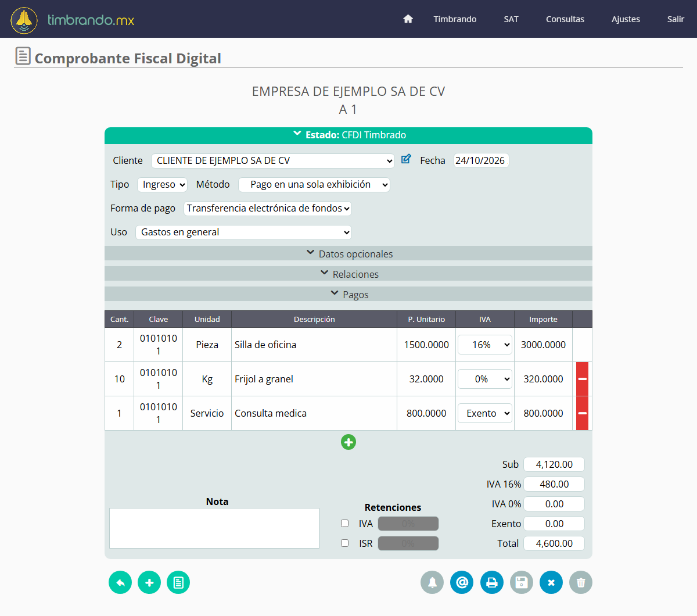The image size is (697, 616).
Task: Click the trash delete button
Action: [x=581, y=582]
